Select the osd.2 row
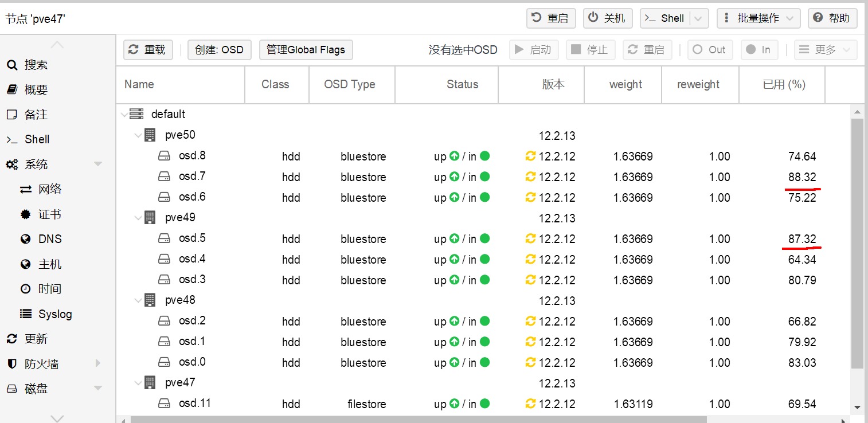868x423 pixels. pyautogui.click(x=483, y=321)
